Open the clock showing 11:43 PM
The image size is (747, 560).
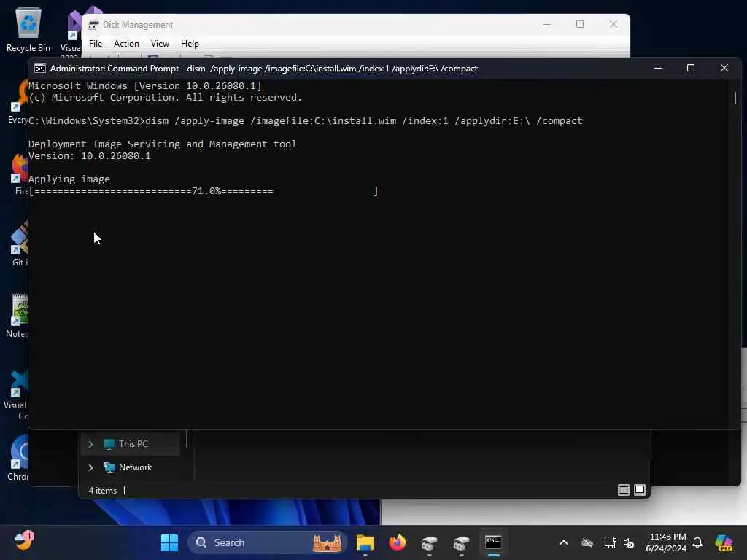pos(666,542)
